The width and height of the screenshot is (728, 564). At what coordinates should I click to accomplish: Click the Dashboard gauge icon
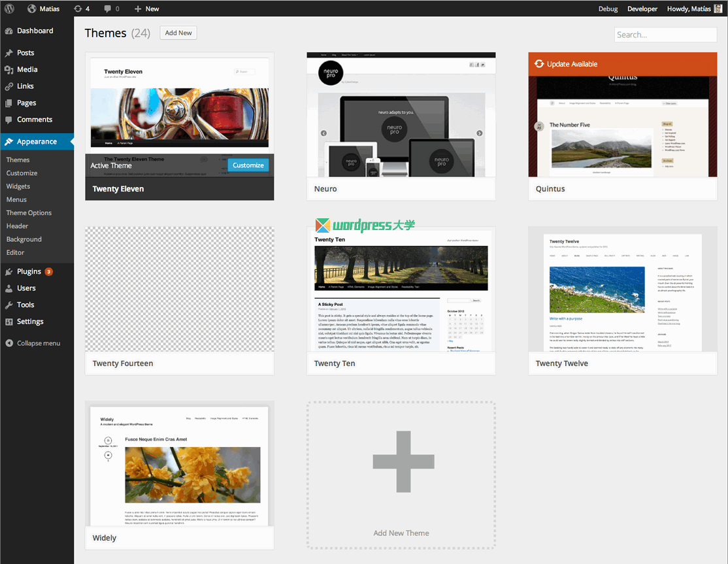(x=8, y=31)
